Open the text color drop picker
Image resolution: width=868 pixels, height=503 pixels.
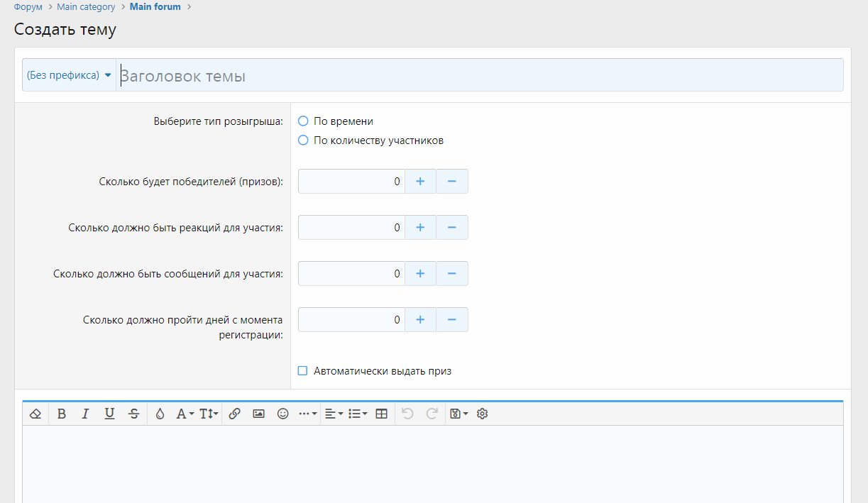(160, 414)
